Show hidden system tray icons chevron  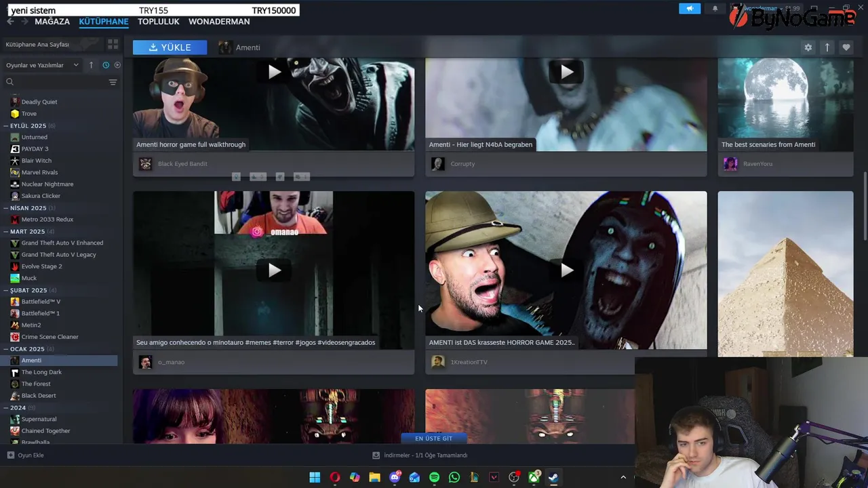pyautogui.click(x=623, y=477)
